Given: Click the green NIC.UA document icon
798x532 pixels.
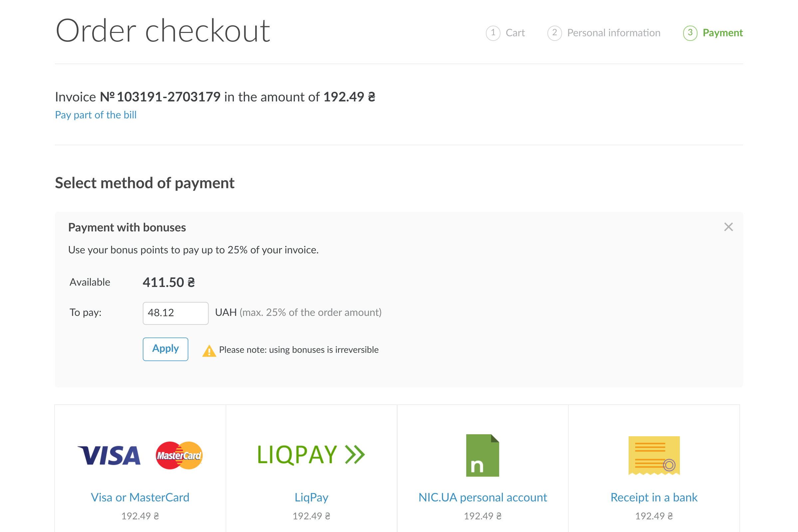Looking at the screenshot, I should 482,455.
